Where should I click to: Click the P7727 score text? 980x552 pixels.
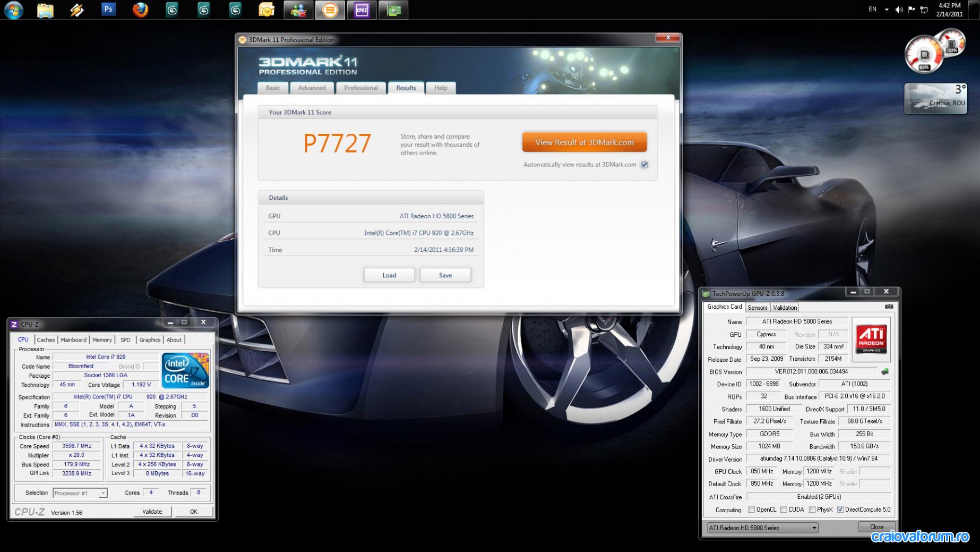pos(337,144)
